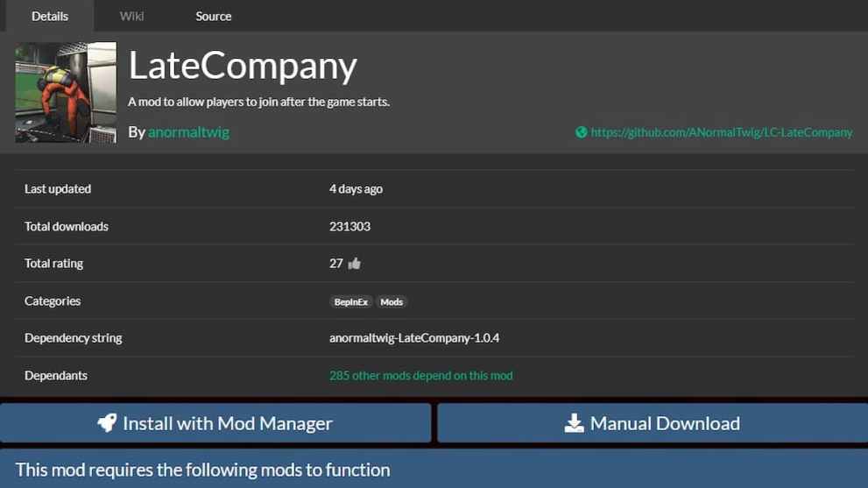The width and height of the screenshot is (868, 488).
Task: Click the globe icon beside the GitHub URL
Action: (x=581, y=132)
